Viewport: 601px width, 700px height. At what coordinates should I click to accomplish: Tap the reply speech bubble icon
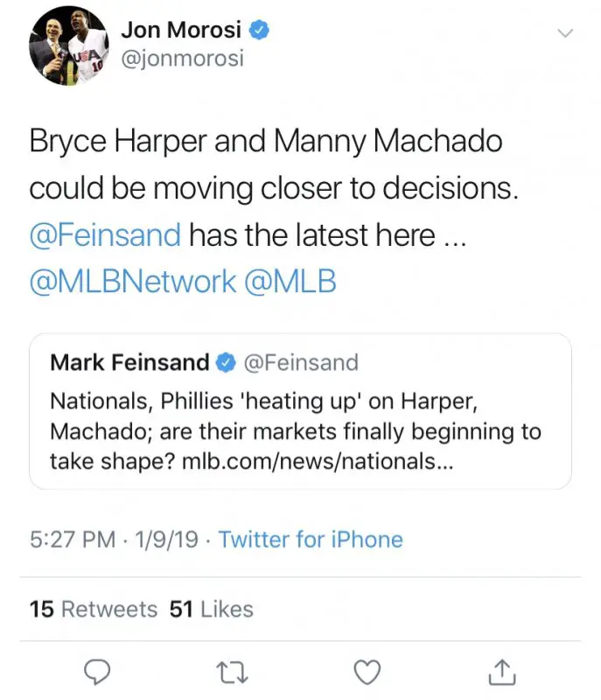[96, 671]
